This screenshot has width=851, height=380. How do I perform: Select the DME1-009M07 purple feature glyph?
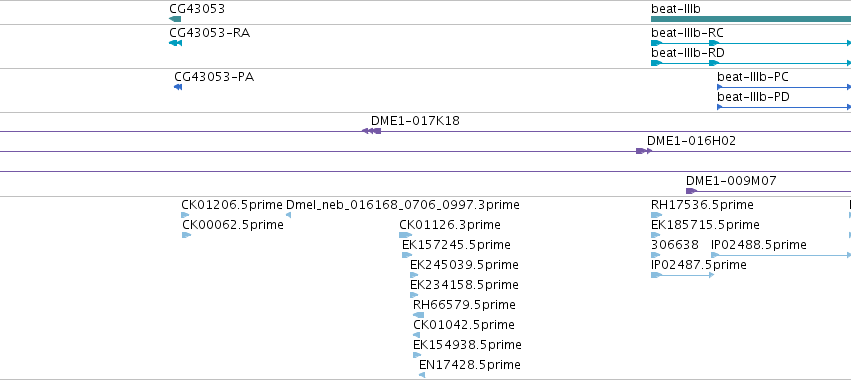click(691, 191)
